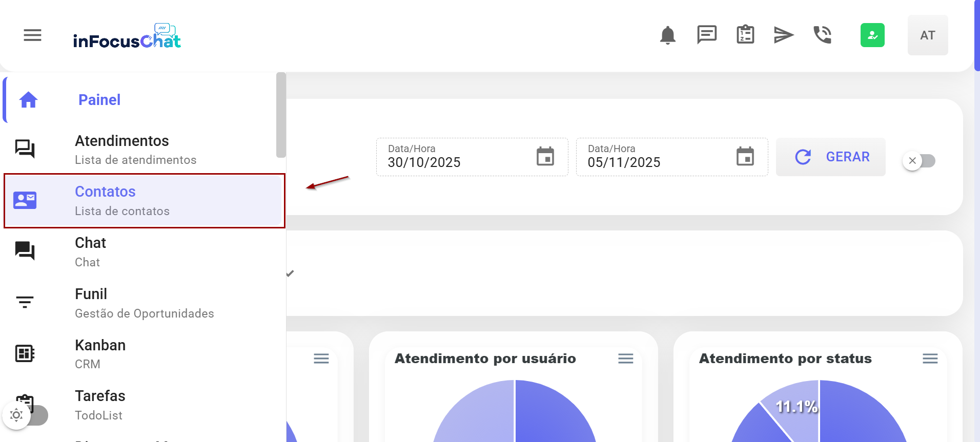
Task: Open the chat message icon in header
Action: (x=706, y=35)
